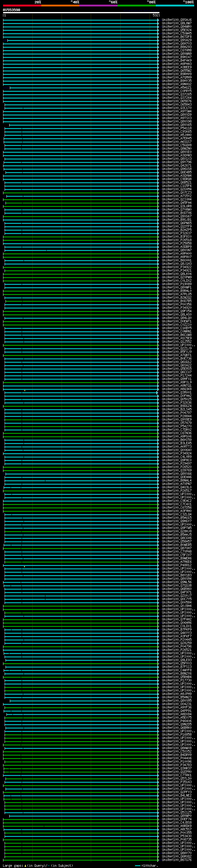Click the cyan ~100% identity legend segment
Screen dimensions: 197x868
[175, 6]
